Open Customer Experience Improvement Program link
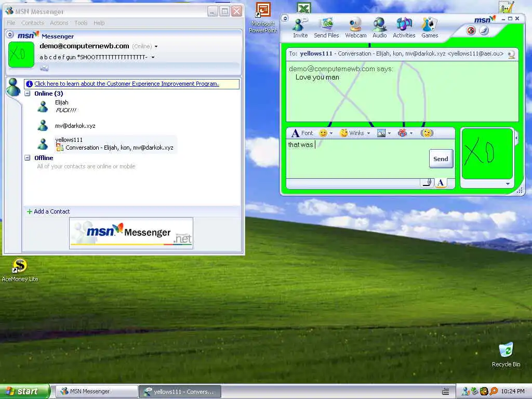Screen dimensions: 532x399 [127, 84]
